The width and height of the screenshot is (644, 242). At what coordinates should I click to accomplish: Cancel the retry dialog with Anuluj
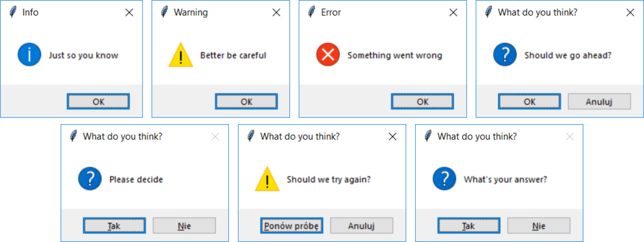tap(362, 225)
